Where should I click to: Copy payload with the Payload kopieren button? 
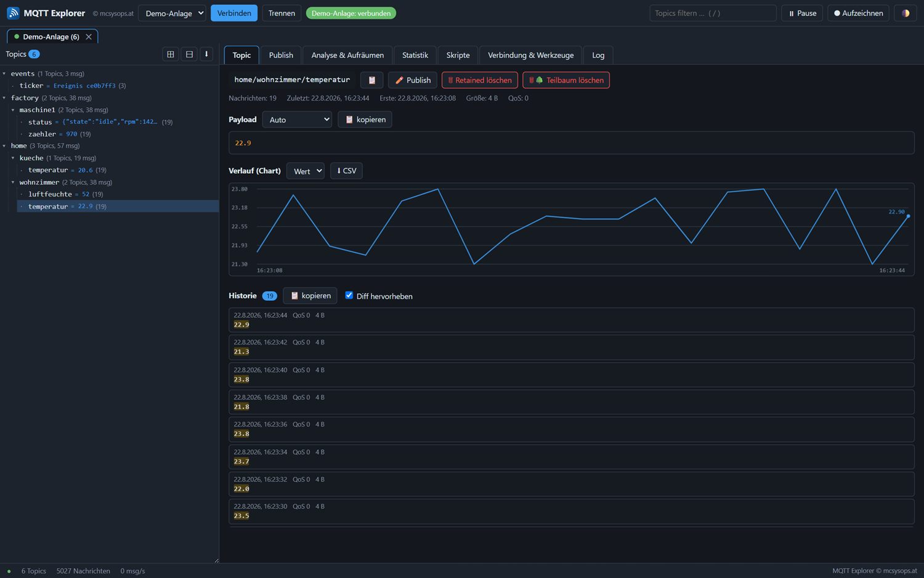(x=365, y=120)
